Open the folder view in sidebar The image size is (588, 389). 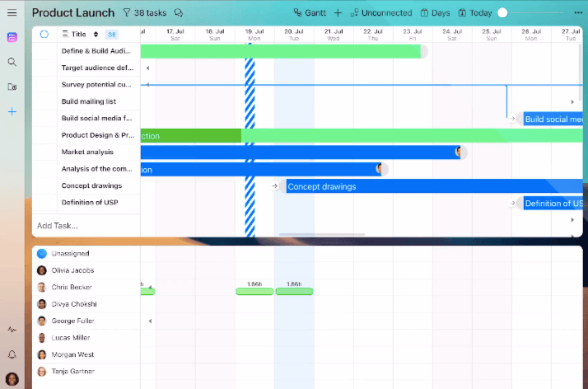tap(12, 87)
